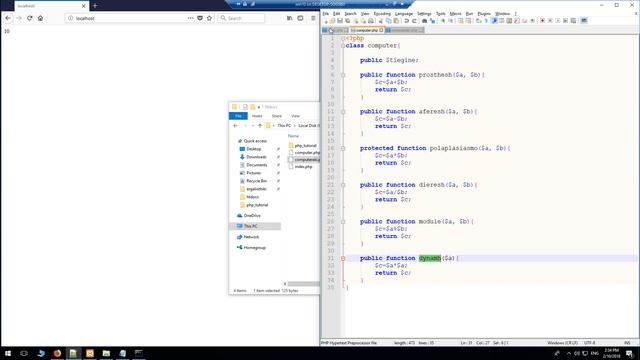640x360 pixels.
Task: Open Firefox from the taskbar
Action: tap(57, 353)
